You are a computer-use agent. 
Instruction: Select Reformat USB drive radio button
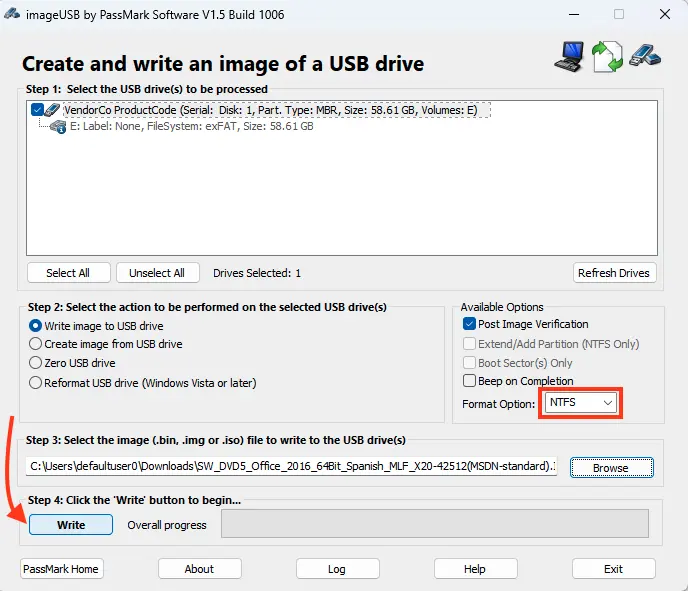click(35, 383)
